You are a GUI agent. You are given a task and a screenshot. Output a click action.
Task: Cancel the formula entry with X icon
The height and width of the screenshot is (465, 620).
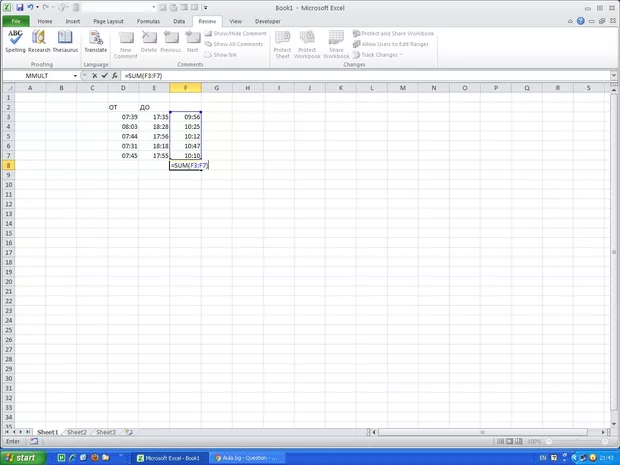95,76
